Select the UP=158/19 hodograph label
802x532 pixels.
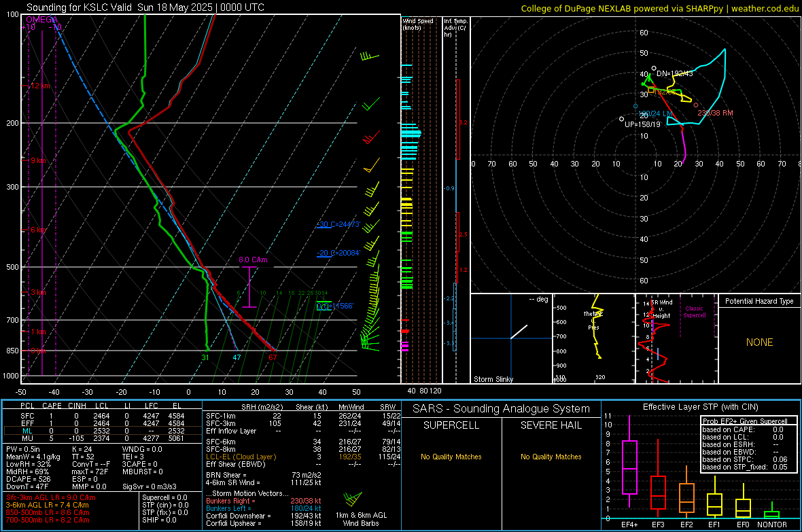point(642,124)
